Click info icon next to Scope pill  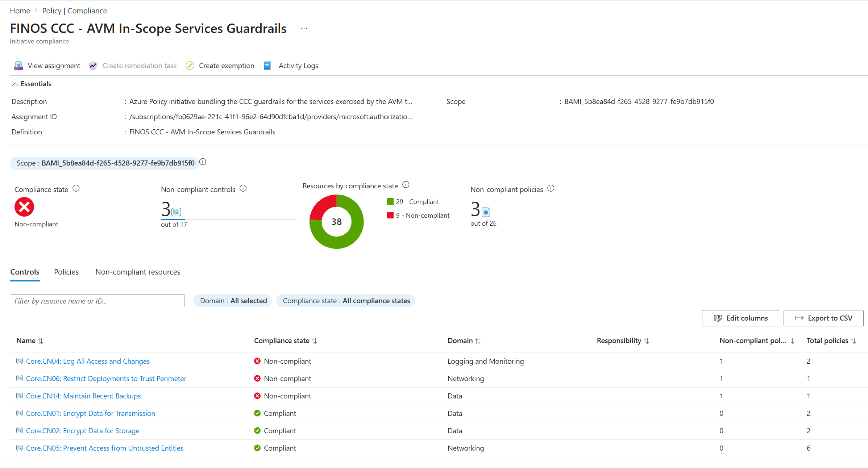[203, 162]
